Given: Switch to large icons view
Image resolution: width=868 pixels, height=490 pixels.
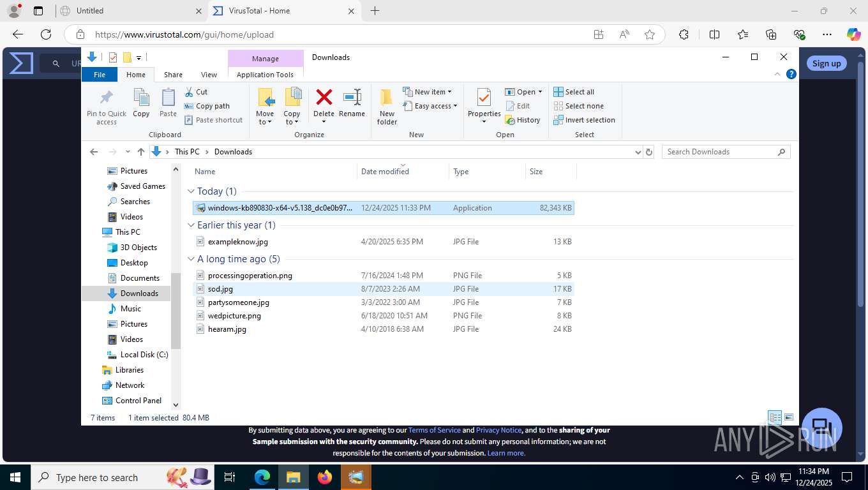Looking at the screenshot, I should (789, 417).
